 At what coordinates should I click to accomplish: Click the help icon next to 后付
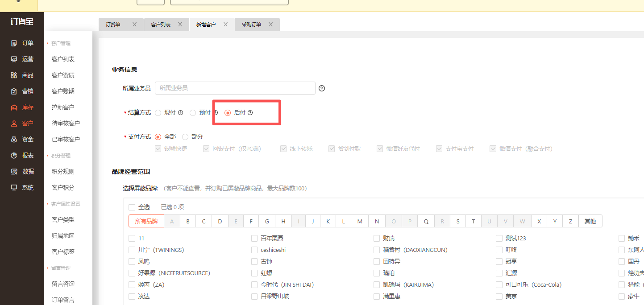(x=250, y=113)
